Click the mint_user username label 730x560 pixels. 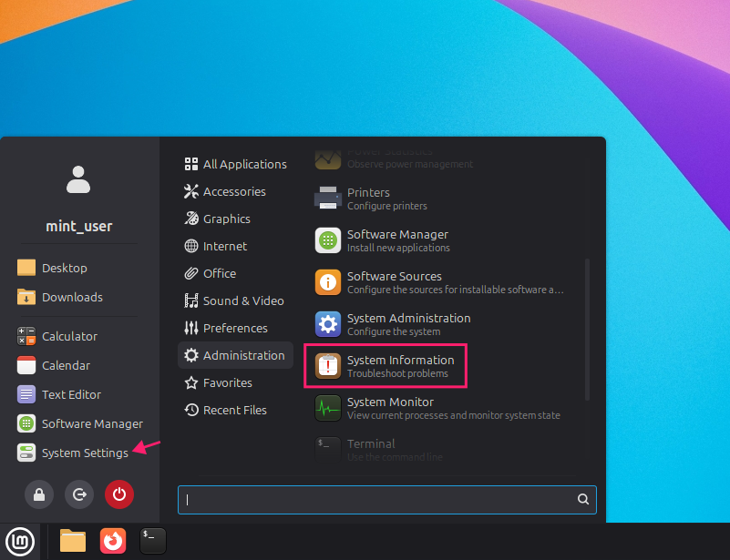(78, 227)
